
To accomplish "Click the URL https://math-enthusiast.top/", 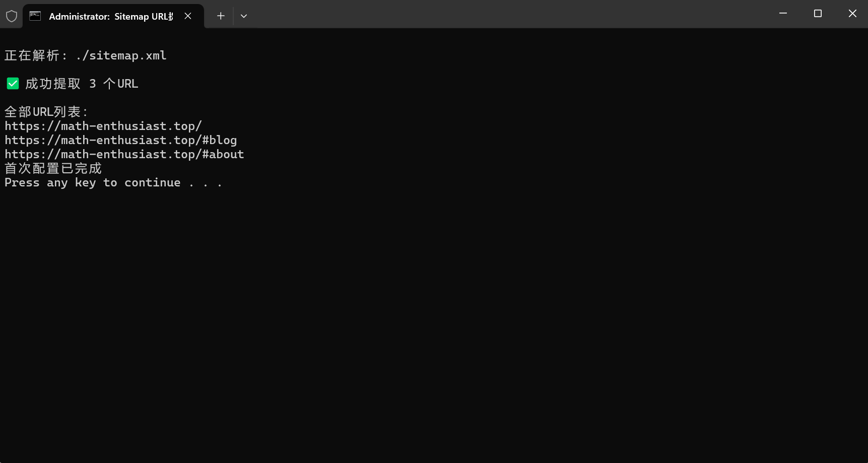I will pos(103,126).
